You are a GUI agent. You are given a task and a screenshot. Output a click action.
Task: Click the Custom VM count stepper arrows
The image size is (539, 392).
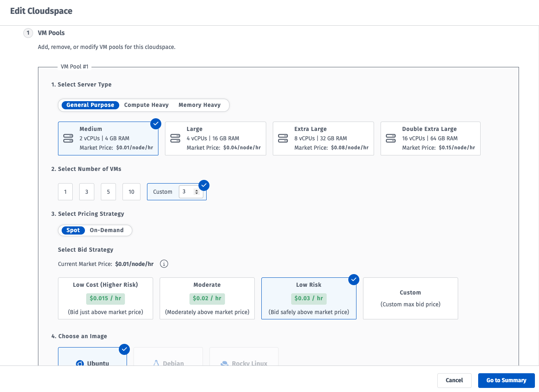click(197, 192)
